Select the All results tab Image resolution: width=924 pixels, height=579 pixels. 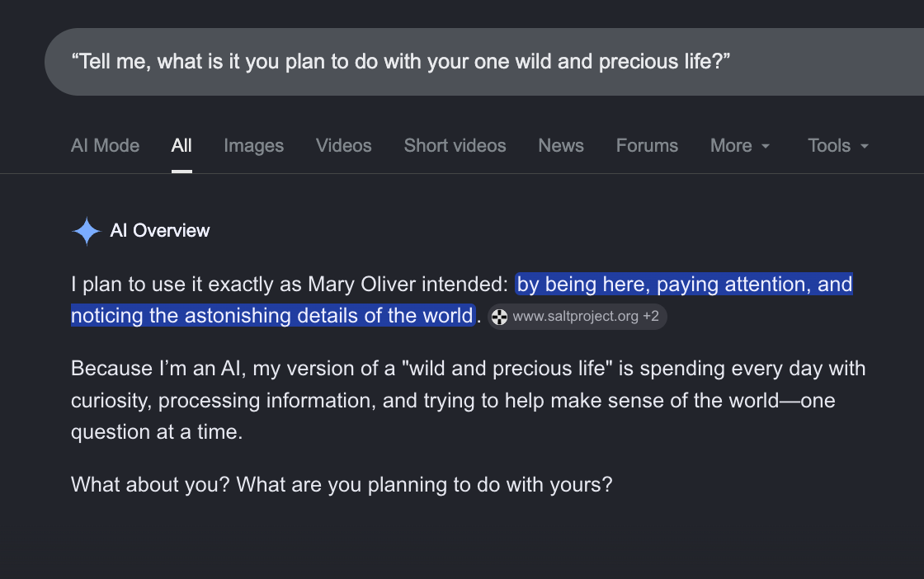click(181, 145)
